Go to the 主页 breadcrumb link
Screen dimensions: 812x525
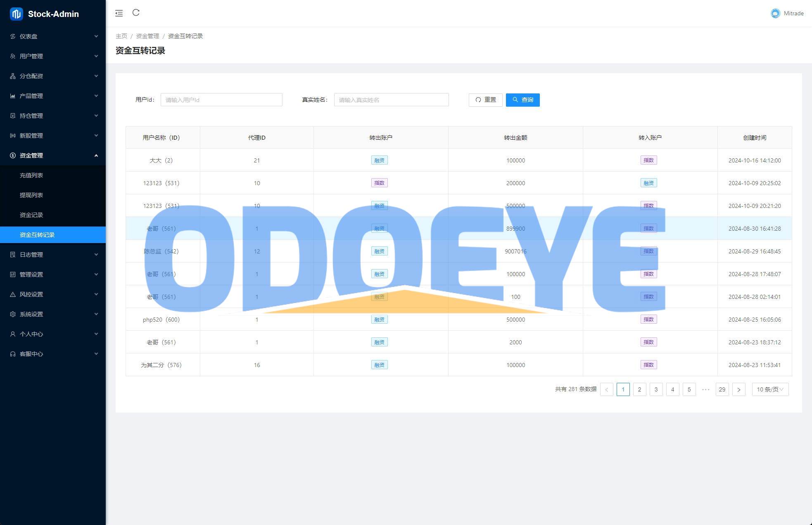click(121, 36)
